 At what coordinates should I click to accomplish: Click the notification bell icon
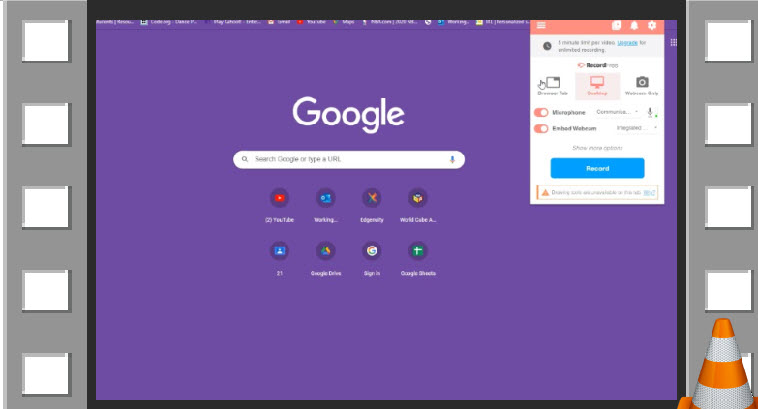(x=634, y=25)
